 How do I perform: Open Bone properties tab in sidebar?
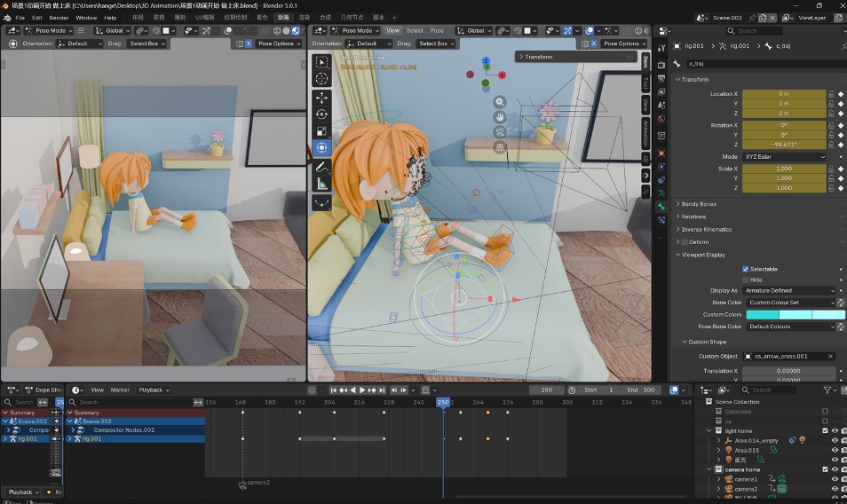[x=661, y=207]
